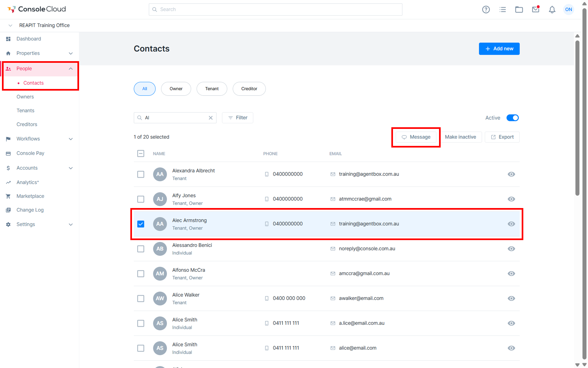This screenshot has width=588, height=368.
Task: View Alexandra Albrecht via eye icon
Action: pos(511,174)
